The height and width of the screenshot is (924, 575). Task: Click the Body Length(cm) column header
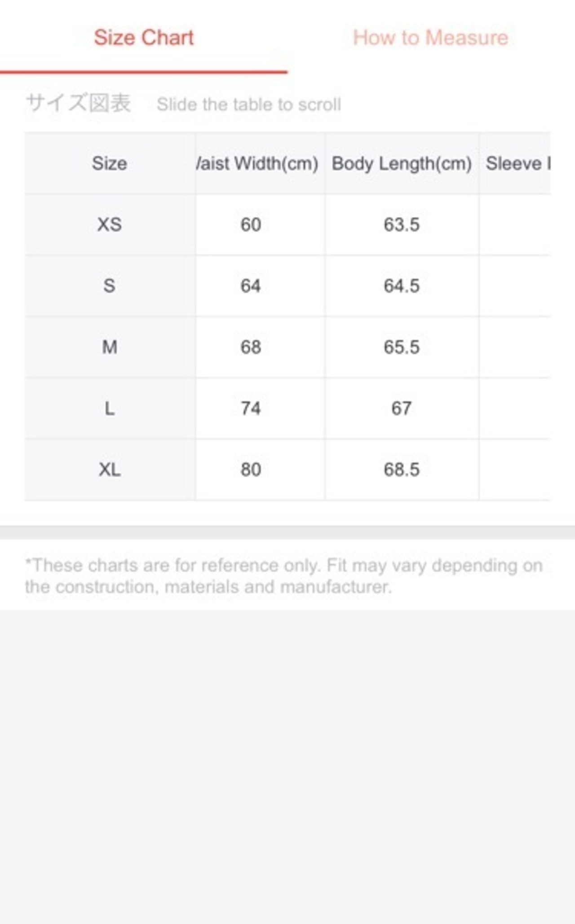(402, 163)
